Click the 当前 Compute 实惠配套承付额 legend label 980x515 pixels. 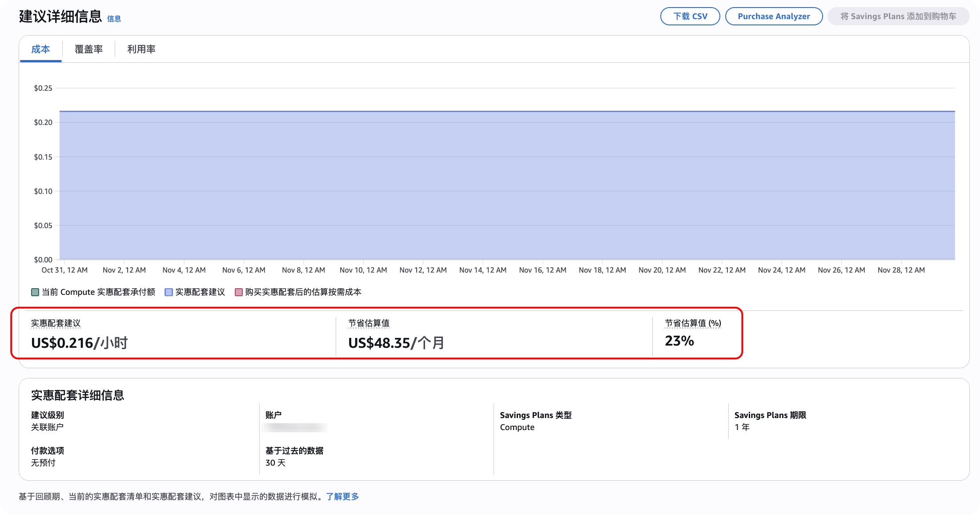(98, 292)
